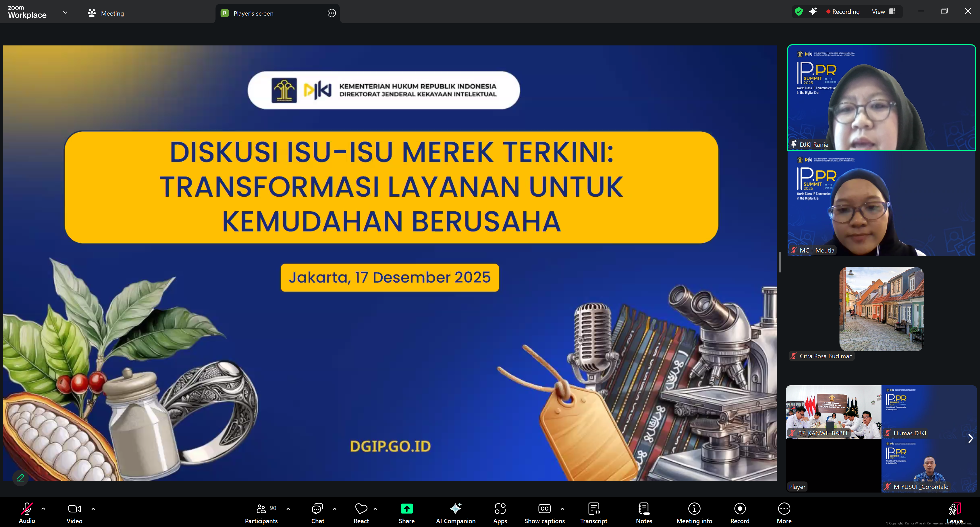The height and width of the screenshot is (527, 980).
Task: Open video options chevron
Action: tap(93, 509)
